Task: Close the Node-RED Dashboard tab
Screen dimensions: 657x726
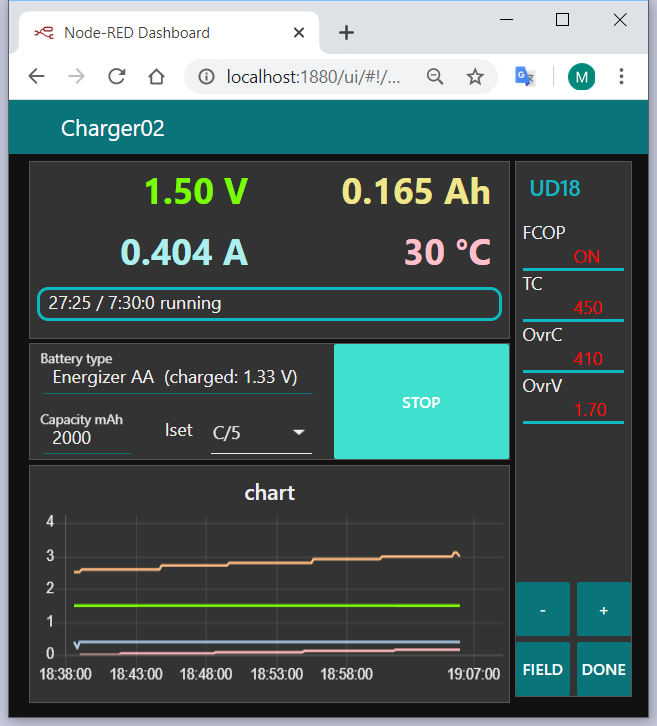Action: [299, 32]
